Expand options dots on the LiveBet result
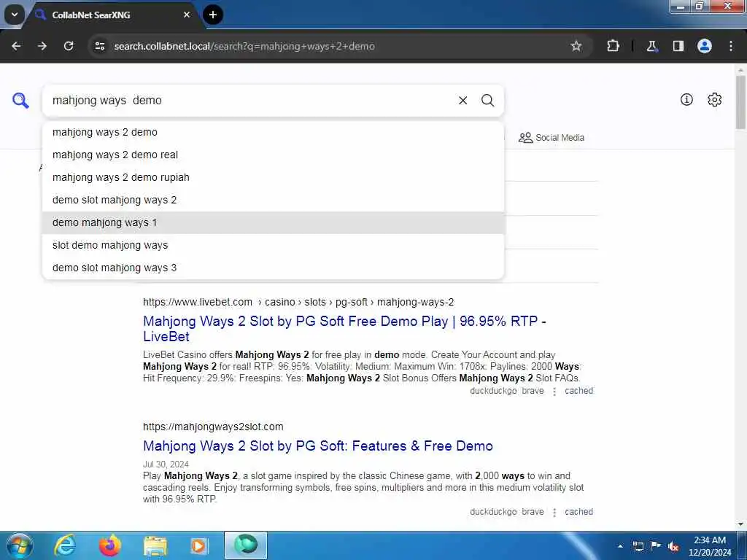Screen dimensions: 747x560 point(554,392)
